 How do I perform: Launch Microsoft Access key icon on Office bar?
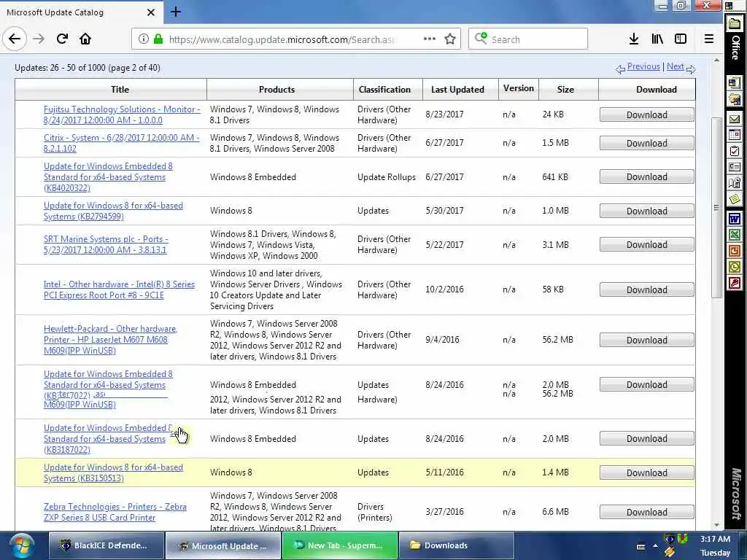coord(735,284)
